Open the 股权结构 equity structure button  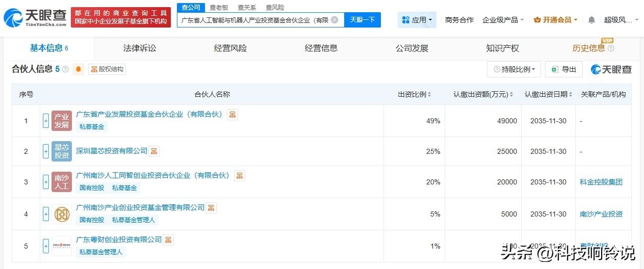[x=107, y=69]
